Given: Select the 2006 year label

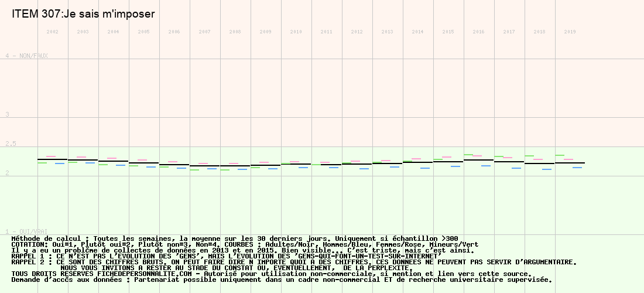Looking at the screenshot, I should [x=174, y=32].
